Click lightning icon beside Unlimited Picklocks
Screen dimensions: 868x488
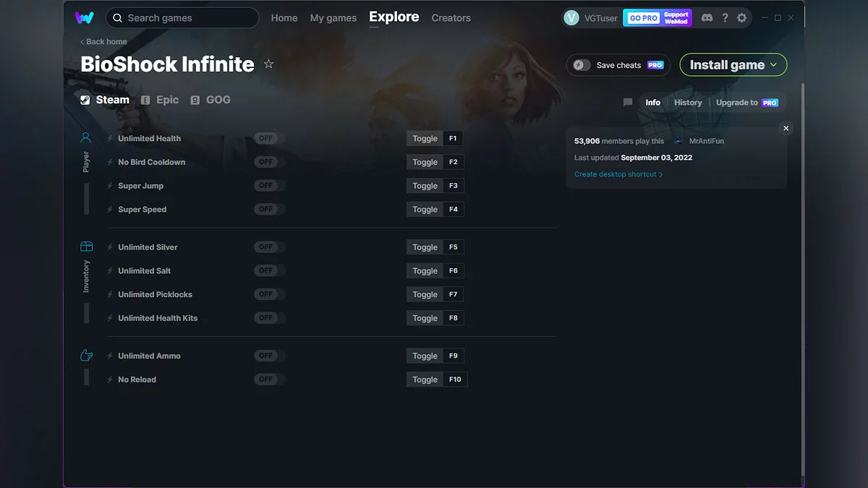[110, 294]
